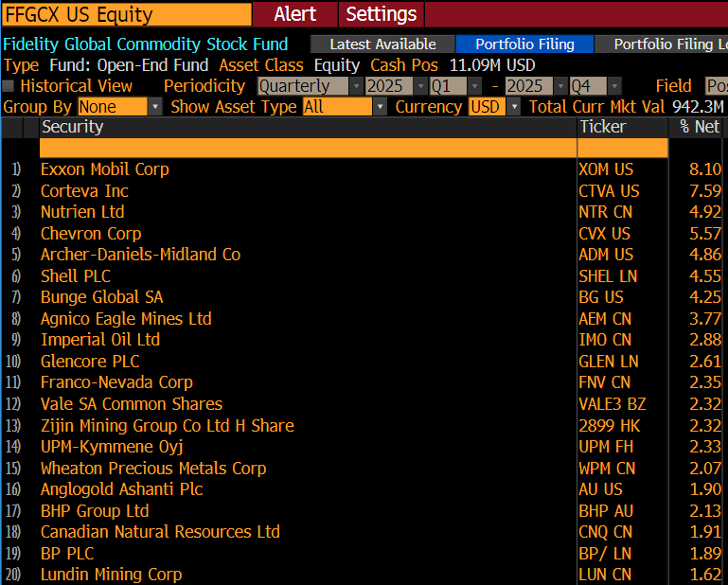Switch to the Portfolio Filing tab
The width and height of the screenshot is (728, 585).
pos(524,44)
